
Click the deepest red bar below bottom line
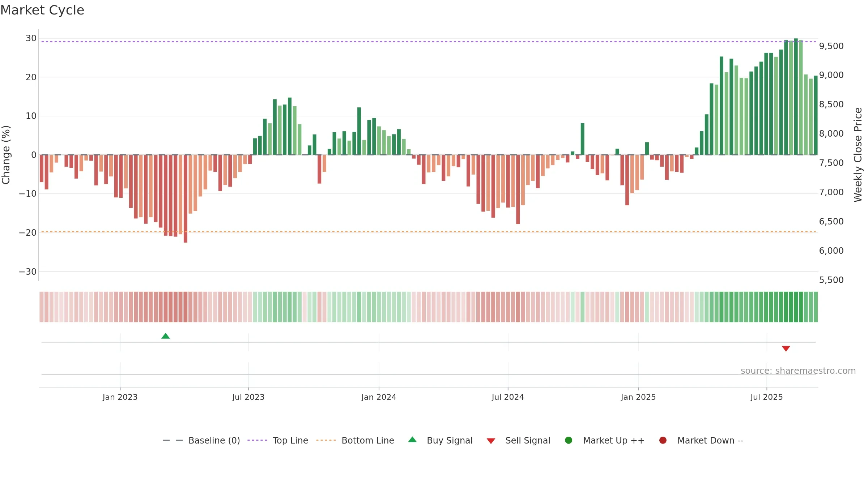point(186,199)
